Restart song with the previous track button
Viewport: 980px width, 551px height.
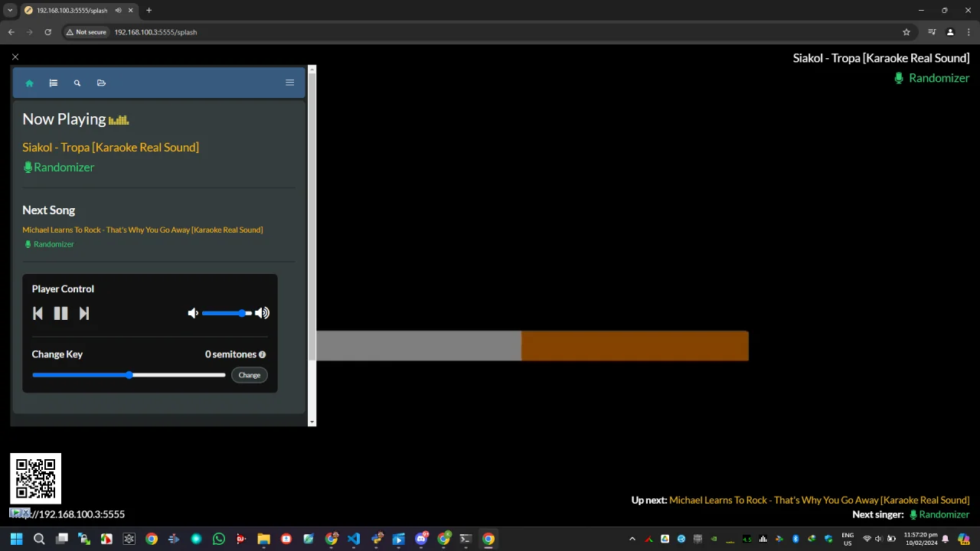tap(38, 313)
